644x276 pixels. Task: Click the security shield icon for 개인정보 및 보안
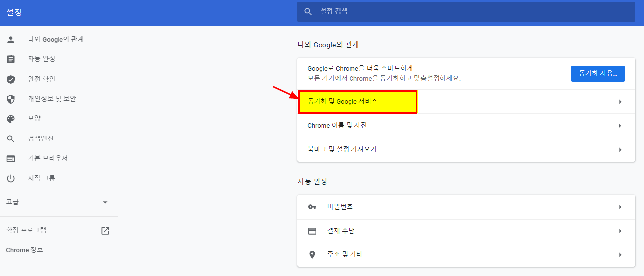click(11, 99)
